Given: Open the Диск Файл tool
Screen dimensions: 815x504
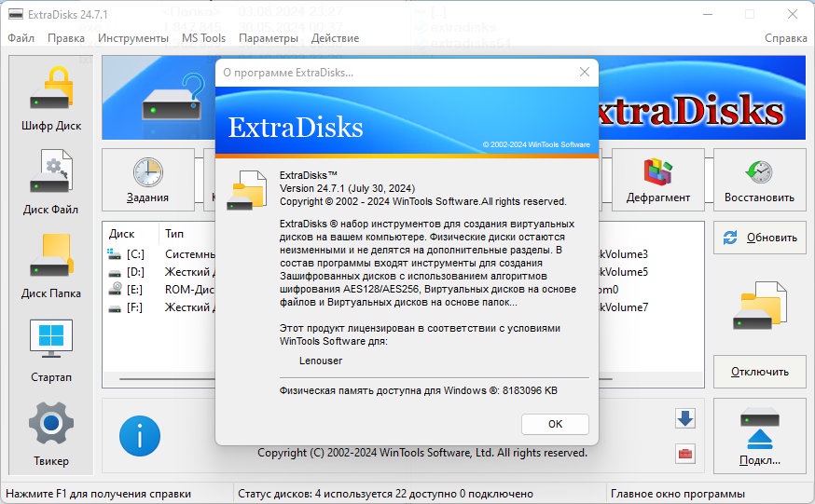Looking at the screenshot, I should [51, 183].
